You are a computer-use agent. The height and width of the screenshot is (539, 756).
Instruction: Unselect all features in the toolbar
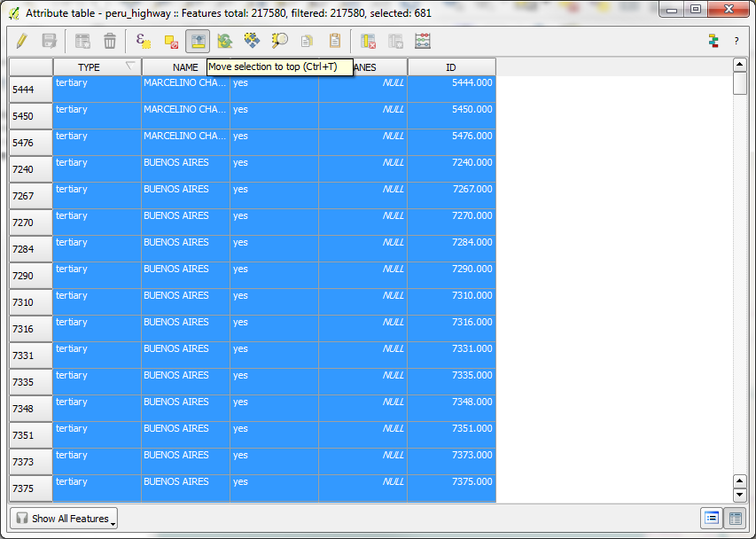click(170, 41)
